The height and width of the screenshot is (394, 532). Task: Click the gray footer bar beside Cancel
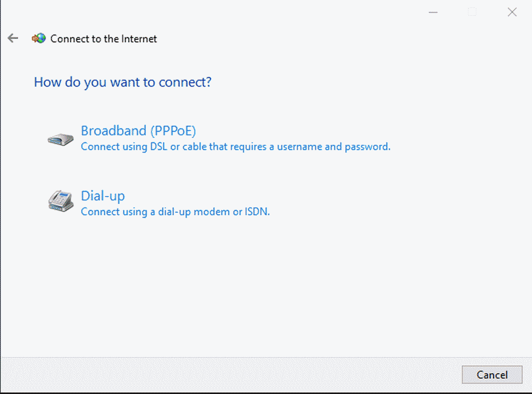point(231,375)
